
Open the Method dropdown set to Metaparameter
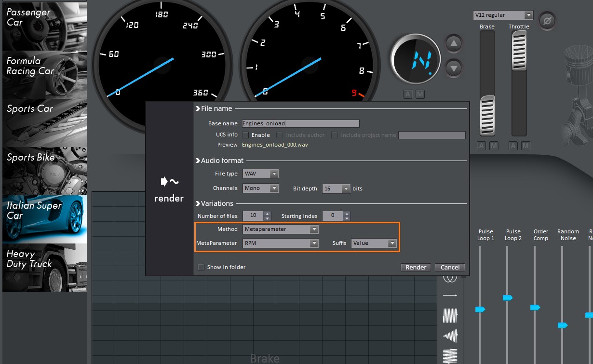280,229
